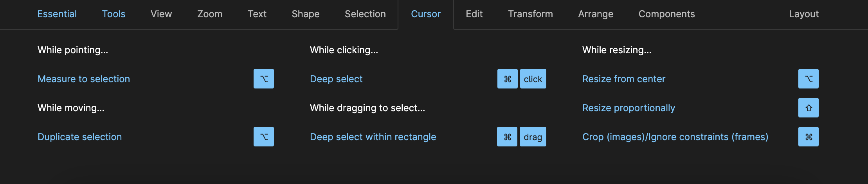Click the 'click' keycap for Deep select

pos(533,79)
